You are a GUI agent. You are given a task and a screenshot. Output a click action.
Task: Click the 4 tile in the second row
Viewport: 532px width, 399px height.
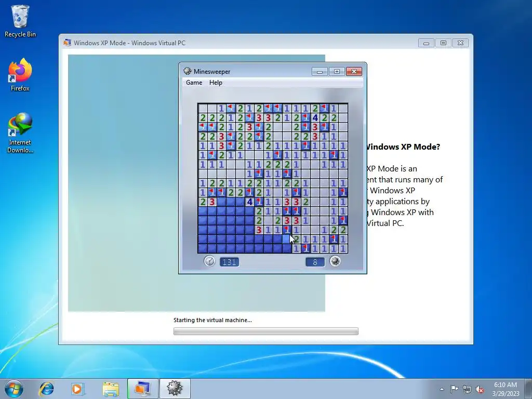coord(315,118)
